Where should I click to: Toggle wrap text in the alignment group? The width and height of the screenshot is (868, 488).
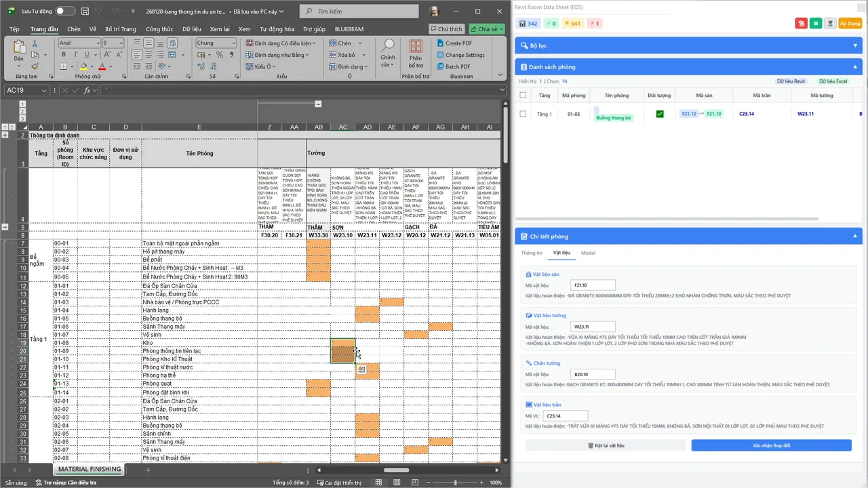(171, 43)
